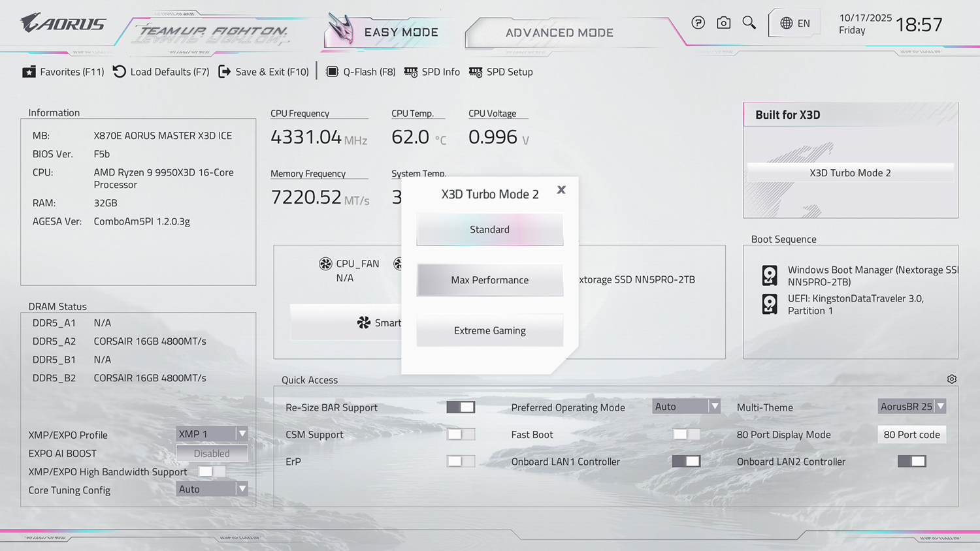Launch Q-Flash (F8)
Image resolution: width=980 pixels, height=551 pixels.
coord(361,72)
